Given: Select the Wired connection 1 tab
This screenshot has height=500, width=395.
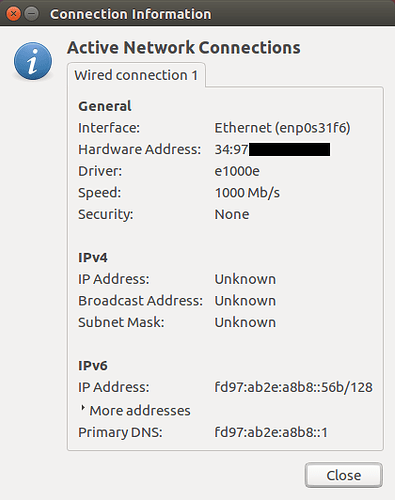Looking at the screenshot, I should [x=136, y=75].
